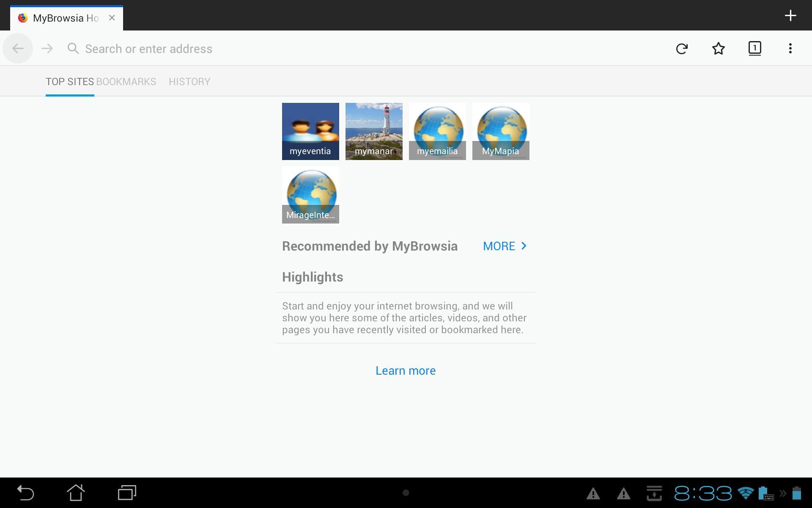The width and height of the screenshot is (812, 508).
Task: Click the Highlights description paragraph
Action: coord(404,318)
